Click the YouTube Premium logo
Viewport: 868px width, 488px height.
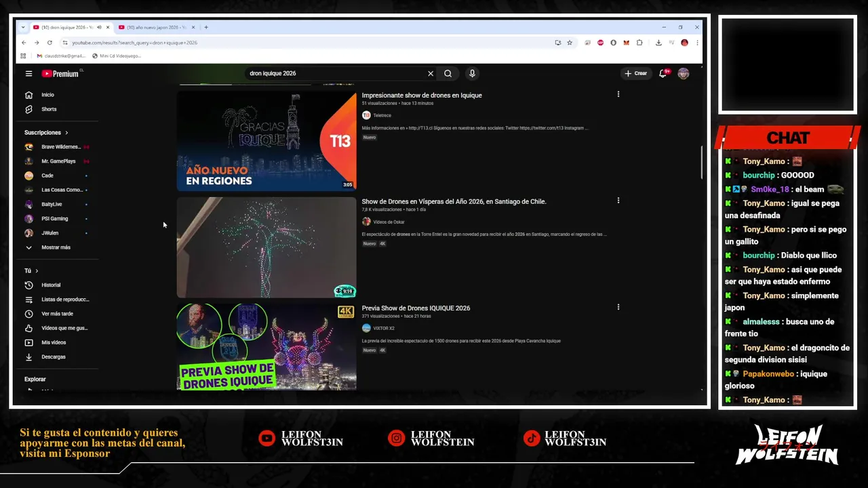point(60,73)
